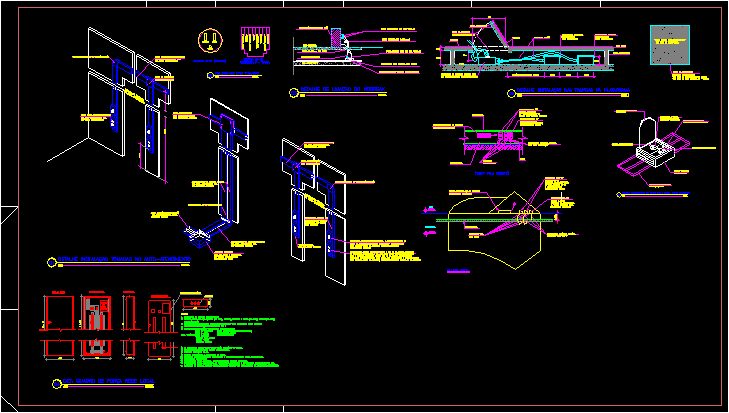This screenshot has height=413, width=729.
Task: Click the detail bubble beside plataforma title
Action: point(511,94)
